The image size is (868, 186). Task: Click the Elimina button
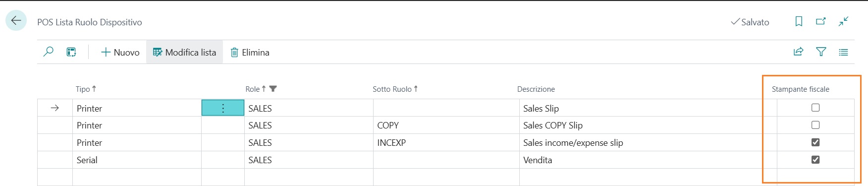coord(250,52)
